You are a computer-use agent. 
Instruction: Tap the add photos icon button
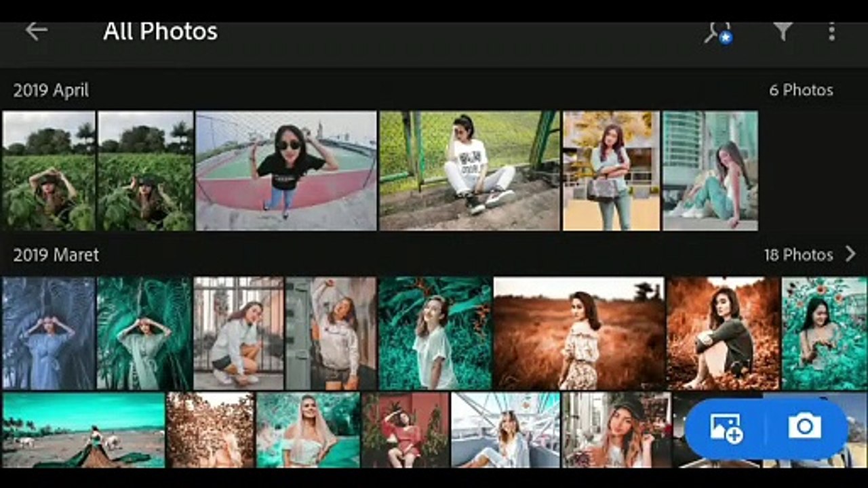[726, 428]
